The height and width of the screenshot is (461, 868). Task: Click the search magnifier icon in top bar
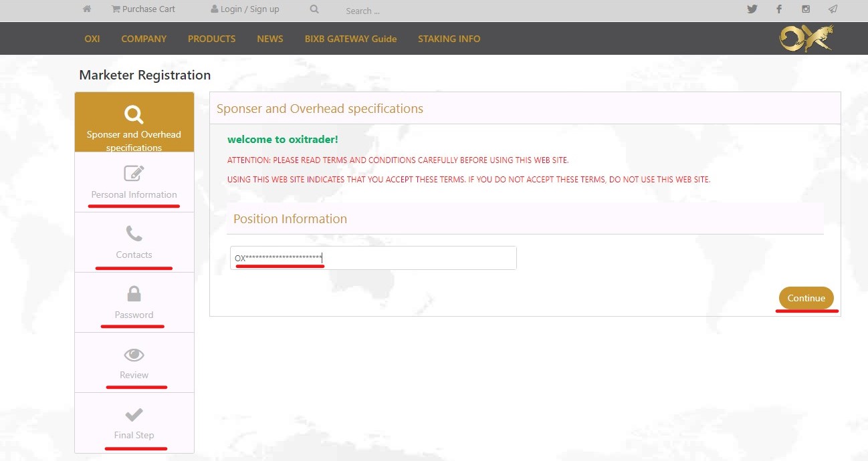(314, 9)
